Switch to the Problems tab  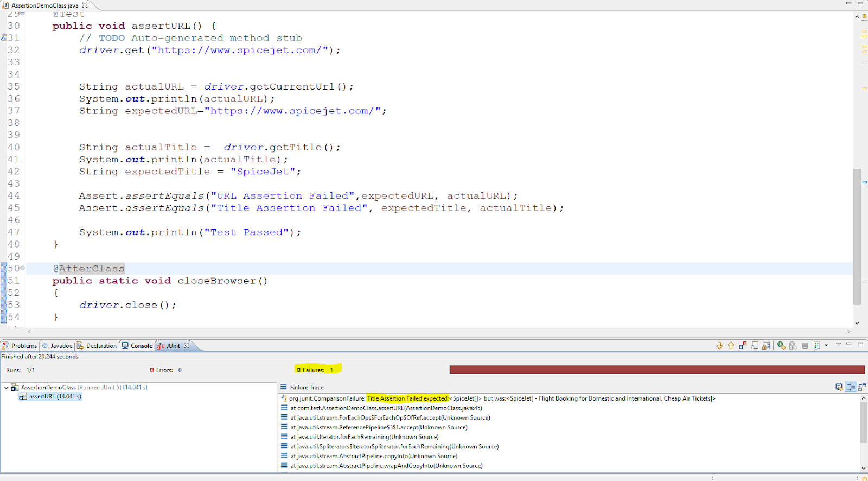[20, 346]
